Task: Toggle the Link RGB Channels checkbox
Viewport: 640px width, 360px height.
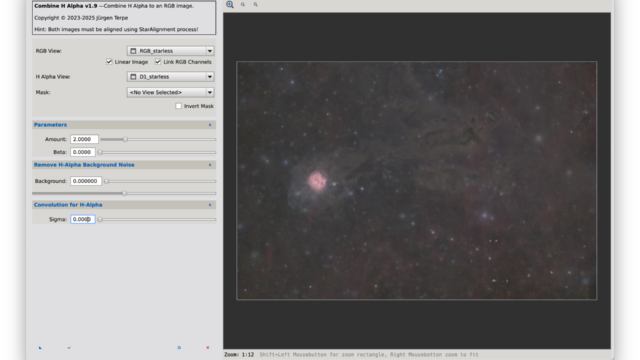Action: click(158, 62)
